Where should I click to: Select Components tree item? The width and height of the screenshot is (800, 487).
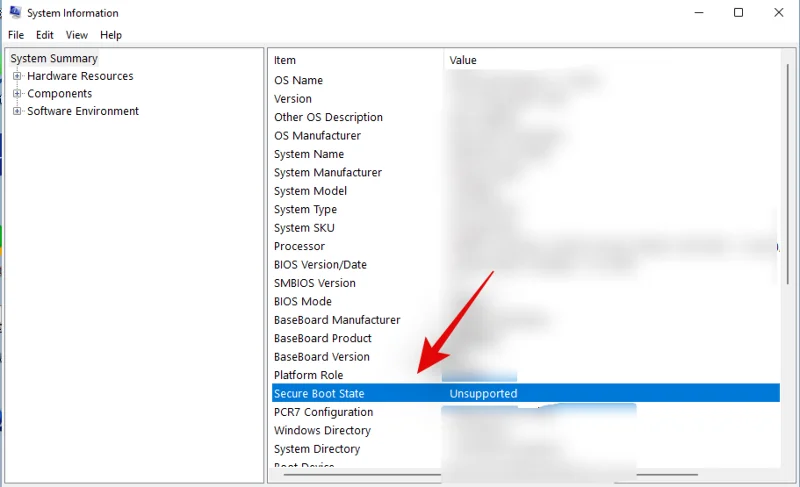[60, 94]
